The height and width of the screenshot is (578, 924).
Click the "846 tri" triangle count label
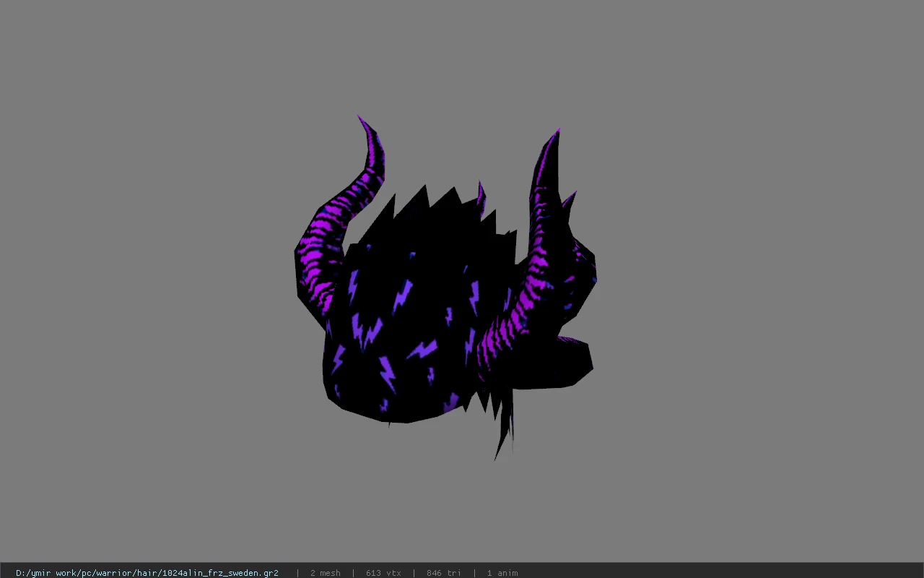point(444,573)
